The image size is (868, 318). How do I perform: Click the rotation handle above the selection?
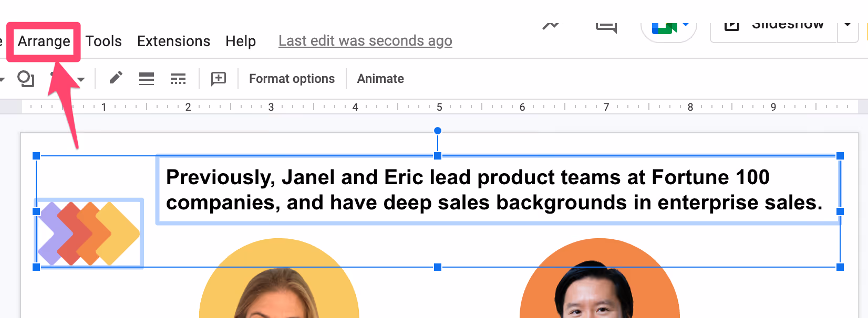coord(438,131)
